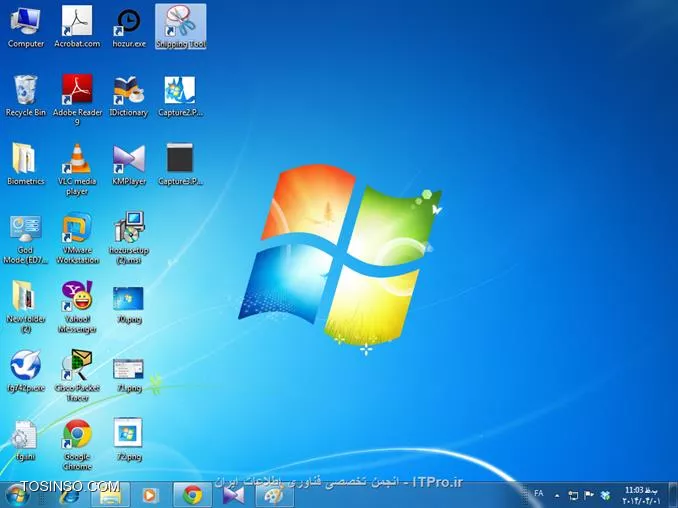The width and height of the screenshot is (678, 508).
Task: Open the network tray icon
Action: pos(573,495)
